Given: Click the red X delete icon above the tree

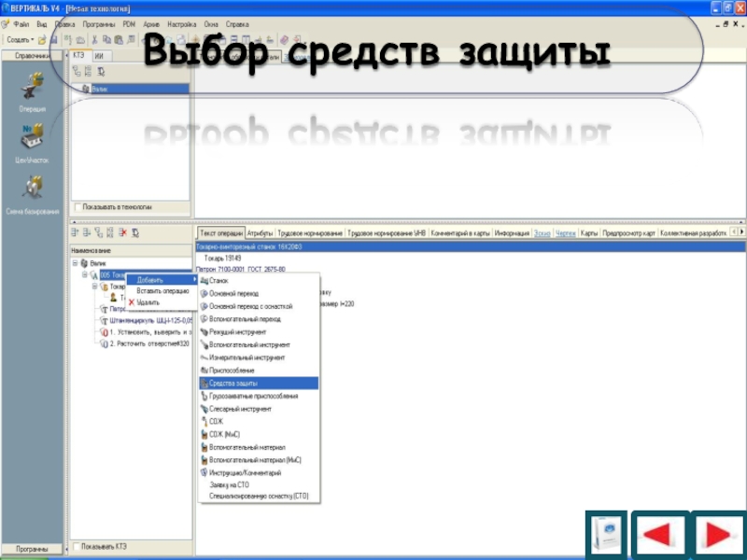Looking at the screenshot, I should [122, 232].
